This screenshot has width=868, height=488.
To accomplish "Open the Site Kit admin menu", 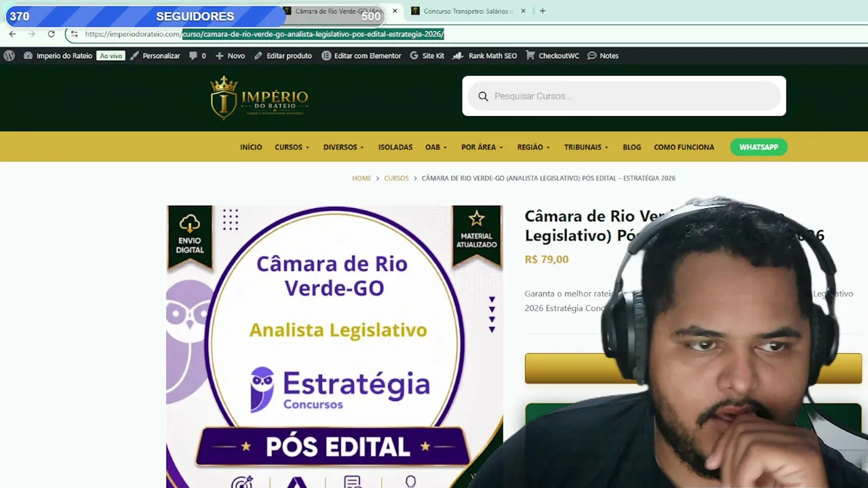I will [427, 56].
